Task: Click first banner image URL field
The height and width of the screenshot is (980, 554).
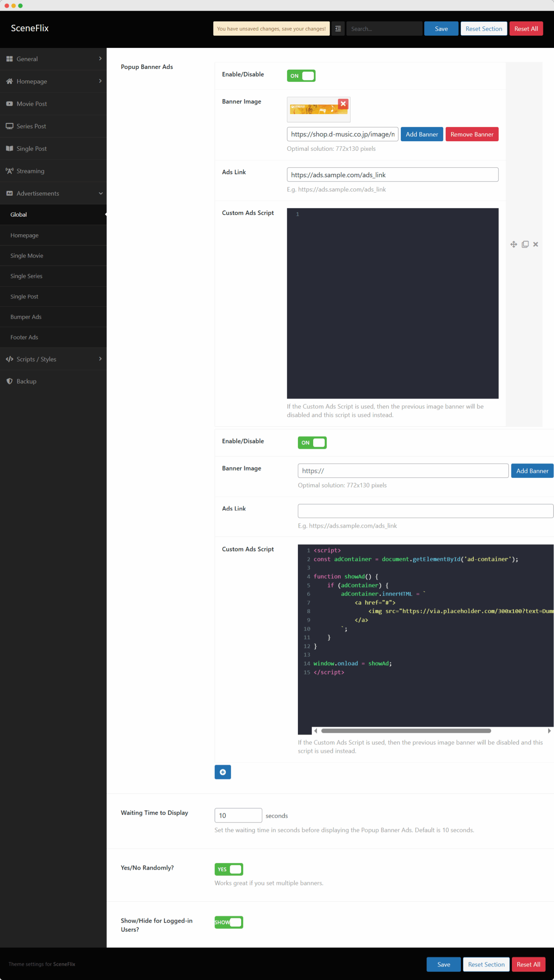Action: [343, 134]
